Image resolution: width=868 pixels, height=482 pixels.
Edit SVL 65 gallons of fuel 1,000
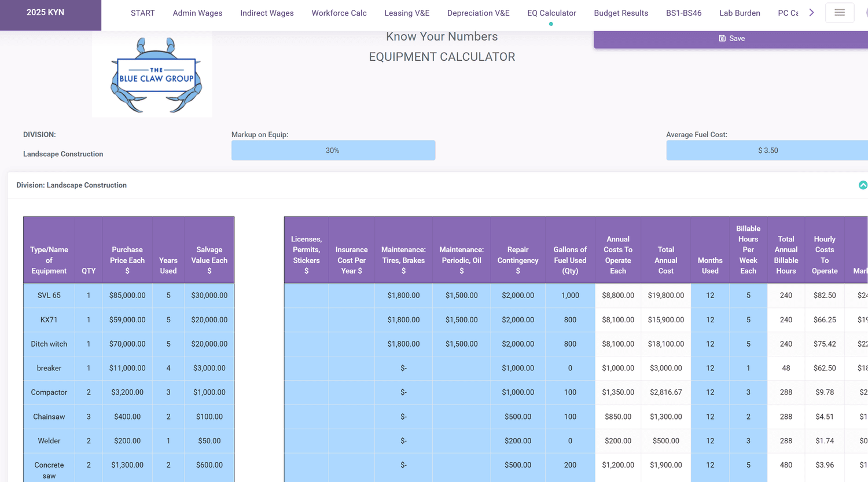(x=570, y=296)
